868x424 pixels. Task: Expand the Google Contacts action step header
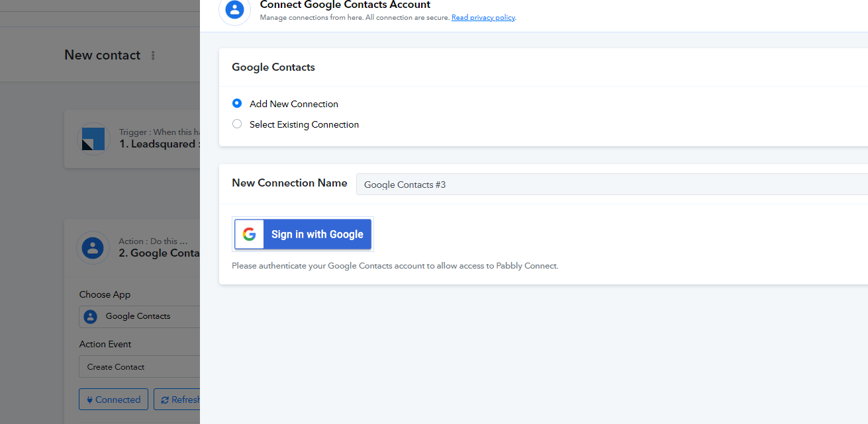132,248
